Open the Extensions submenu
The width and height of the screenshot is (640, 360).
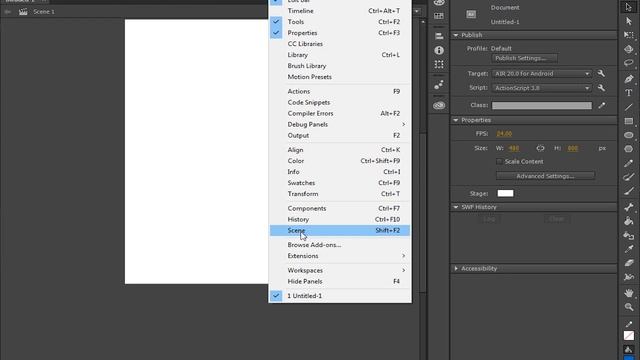coord(340,256)
